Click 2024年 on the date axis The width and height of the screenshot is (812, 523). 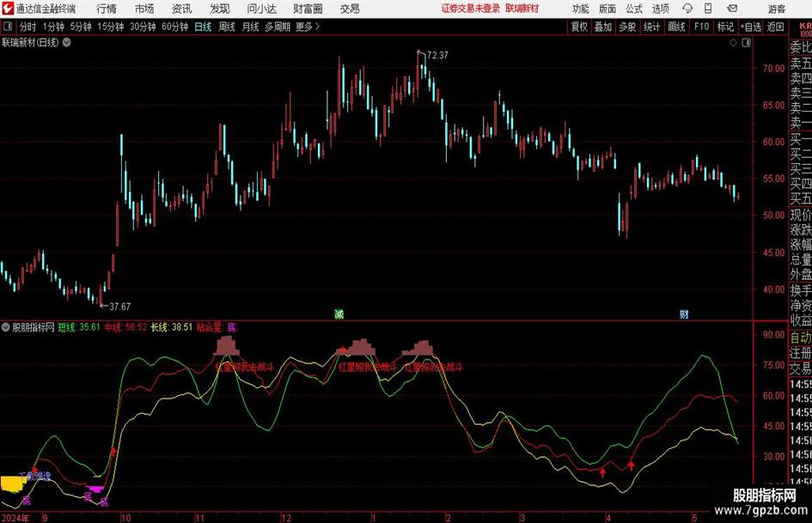pyautogui.click(x=15, y=518)
